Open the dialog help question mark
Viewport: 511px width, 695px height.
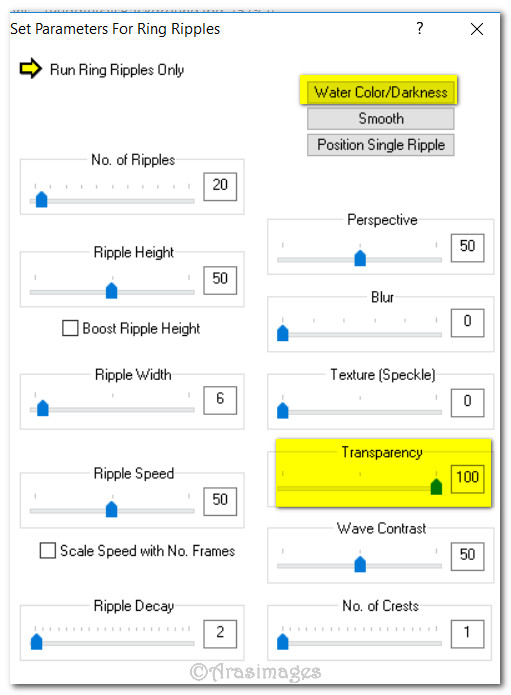pyautogui.click(x=420, y=29)
